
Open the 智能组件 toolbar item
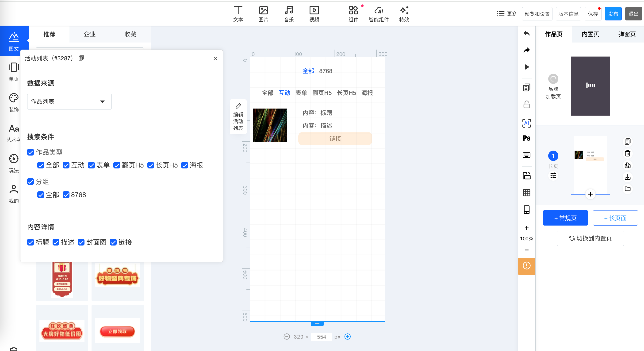pyautogui.click(x=379, y=14)
